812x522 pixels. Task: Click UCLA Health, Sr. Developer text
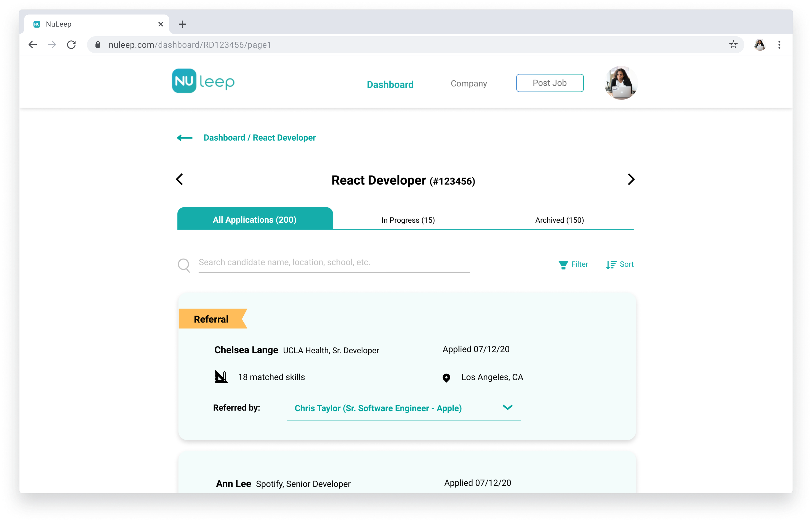(x=331, y=351)
